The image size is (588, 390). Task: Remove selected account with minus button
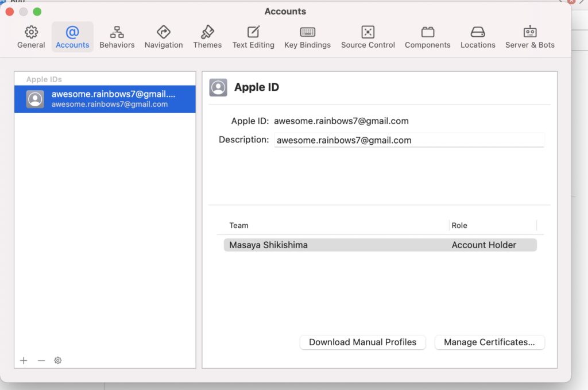click(x=41, y=360)
